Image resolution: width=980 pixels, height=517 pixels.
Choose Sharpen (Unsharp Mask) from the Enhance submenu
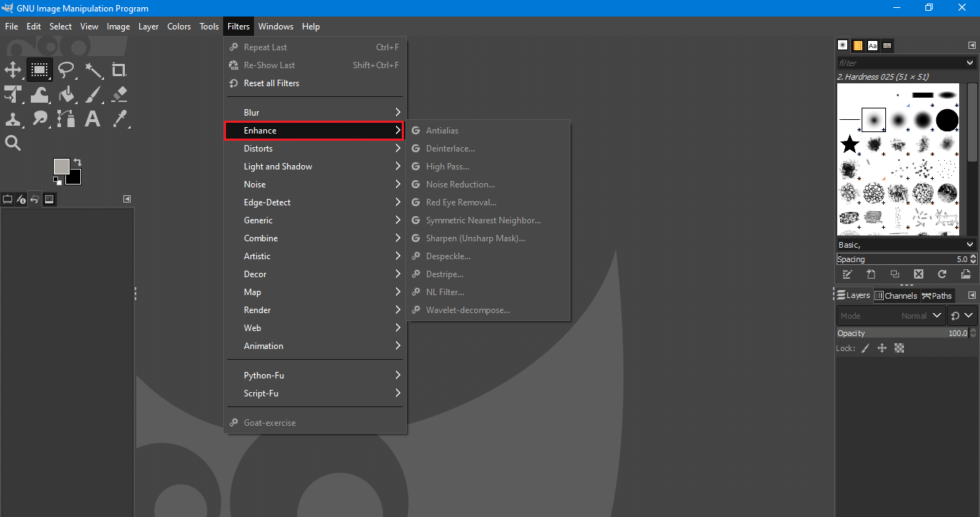(476, 238)
